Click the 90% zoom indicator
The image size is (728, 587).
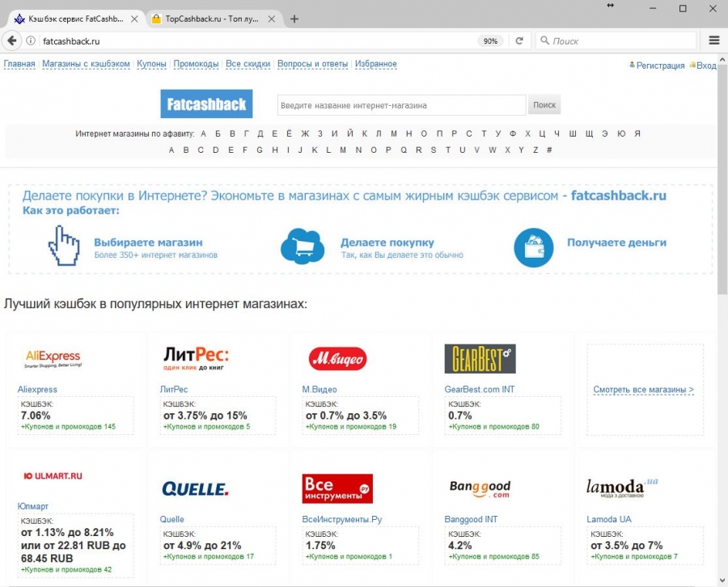pyautogui.click(x=490, y=41)
